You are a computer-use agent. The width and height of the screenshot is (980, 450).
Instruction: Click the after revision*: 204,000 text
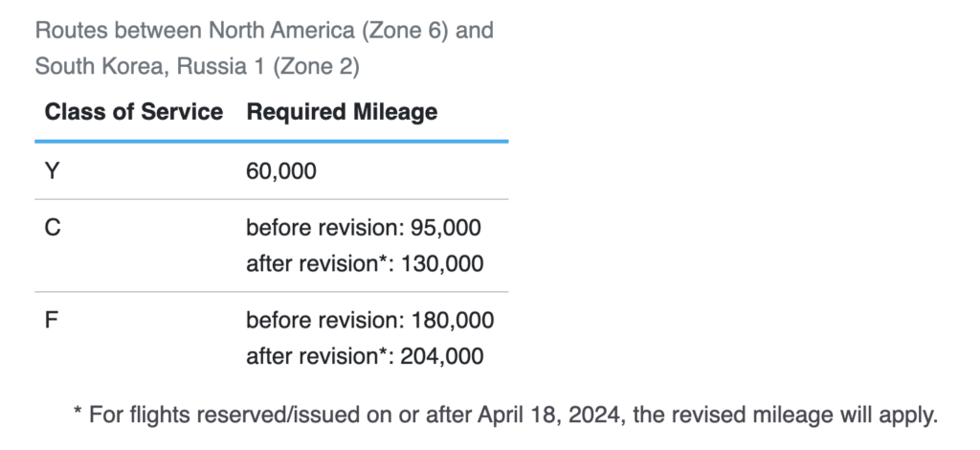point(365,356)
